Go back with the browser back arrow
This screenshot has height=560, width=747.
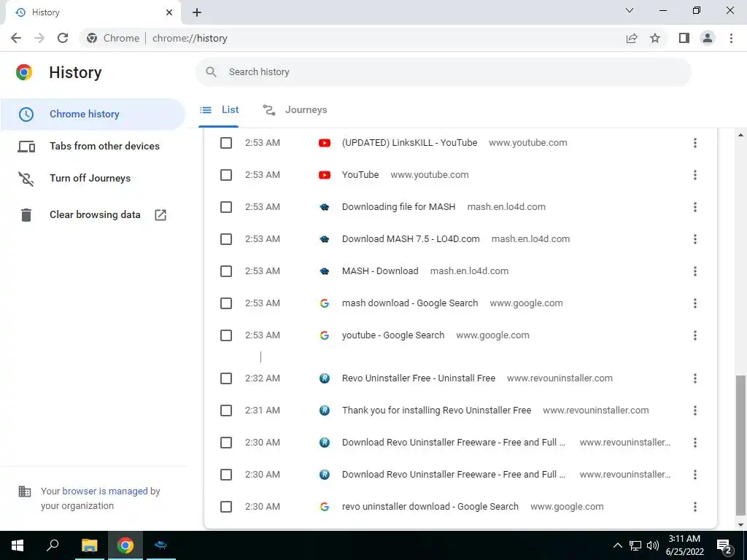click(16, 38)
